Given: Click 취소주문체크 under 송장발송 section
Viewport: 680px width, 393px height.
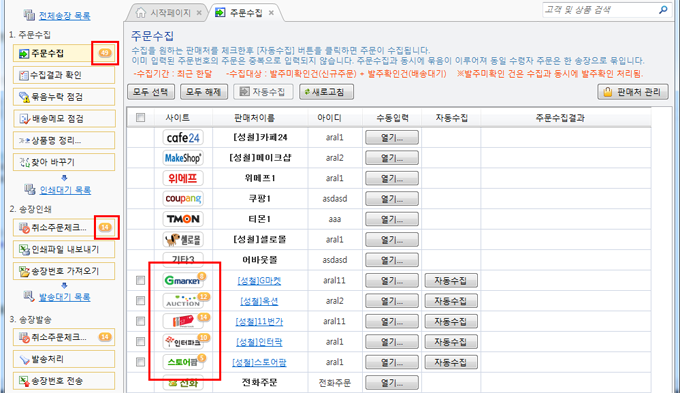Looking at the screenshot, I should click(x=64, y=337).
